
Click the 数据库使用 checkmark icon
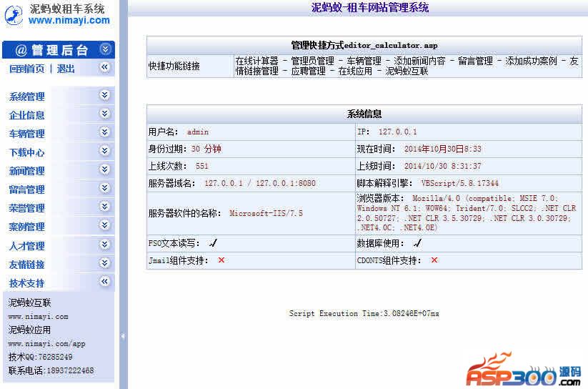pos(417,243)
